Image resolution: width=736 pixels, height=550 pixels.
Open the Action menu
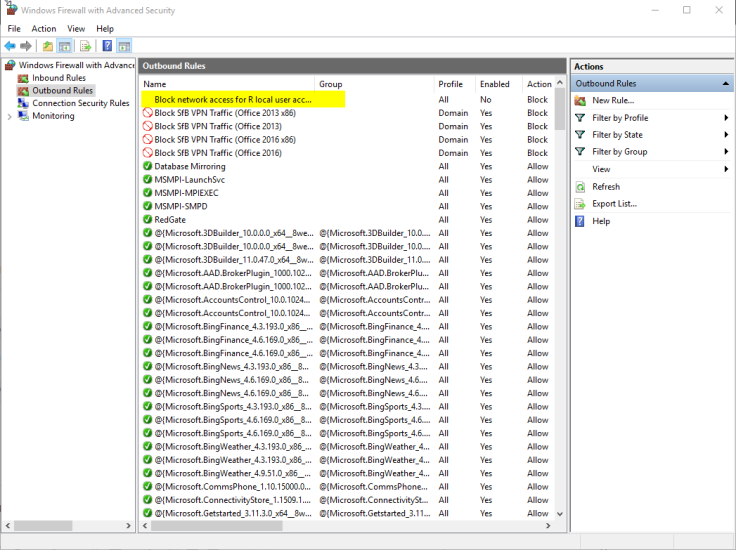click(x=44, y=29)
